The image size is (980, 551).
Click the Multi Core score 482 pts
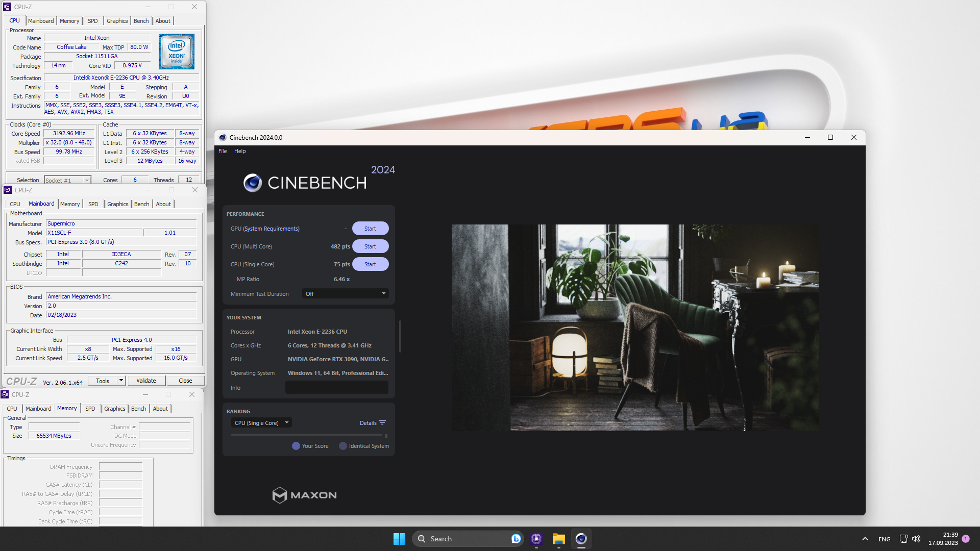(x=340, y=246)
